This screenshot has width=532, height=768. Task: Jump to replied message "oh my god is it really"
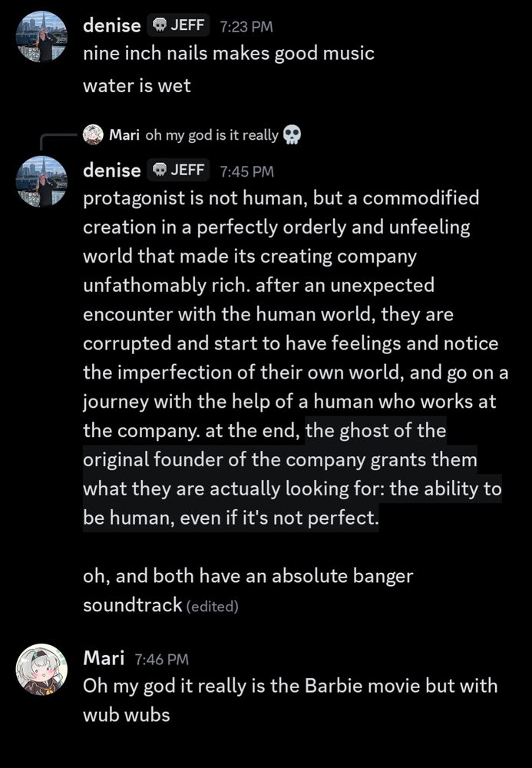(212, 135)
